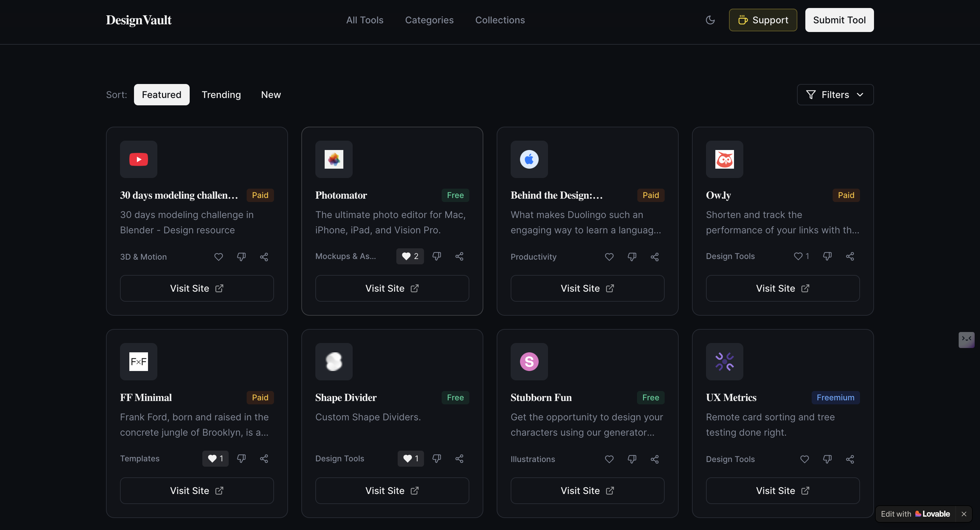Open the Ow.ly owl logo thumbnail
This screenshot has width=980, height=530.
click(724, 159)
